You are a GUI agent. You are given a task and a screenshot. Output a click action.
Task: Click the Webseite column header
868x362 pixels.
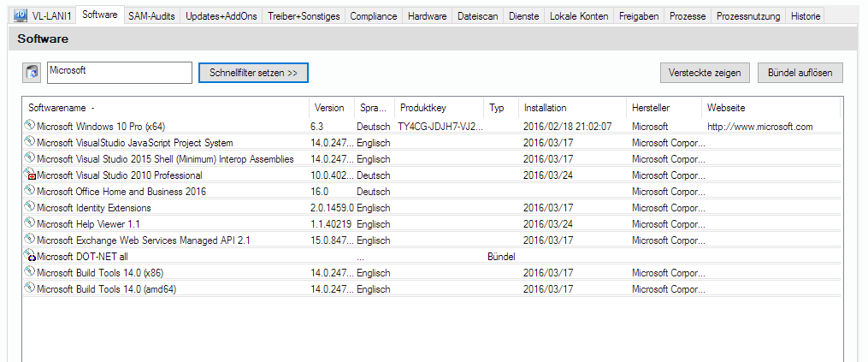[771, 108]
